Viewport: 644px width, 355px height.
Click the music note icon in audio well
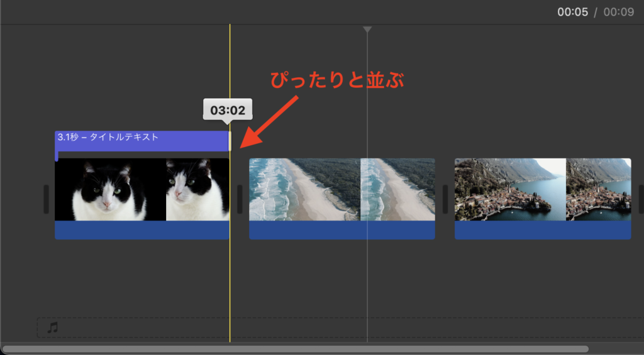pyautogui.click(x=53, y=327)
